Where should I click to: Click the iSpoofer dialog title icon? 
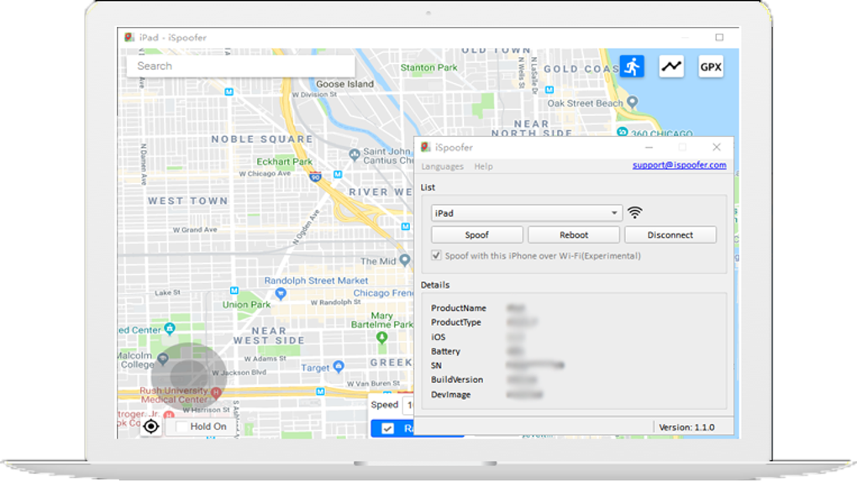click(x=425, y=147)
